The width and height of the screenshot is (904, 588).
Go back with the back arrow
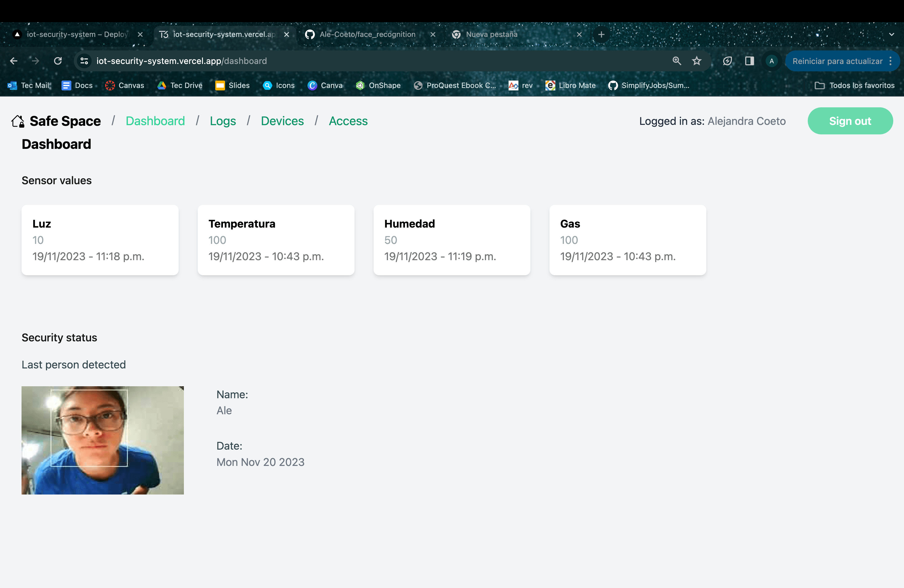tap(14, 61)
